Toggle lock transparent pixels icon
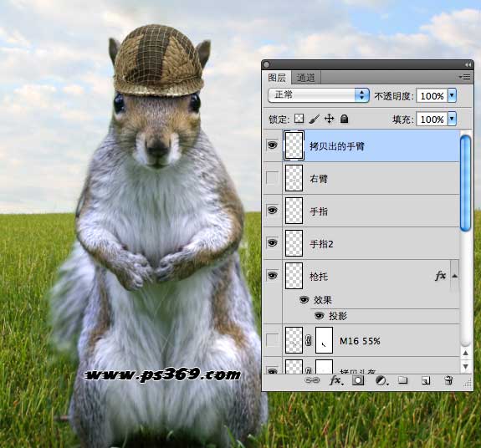 (299, 119)
